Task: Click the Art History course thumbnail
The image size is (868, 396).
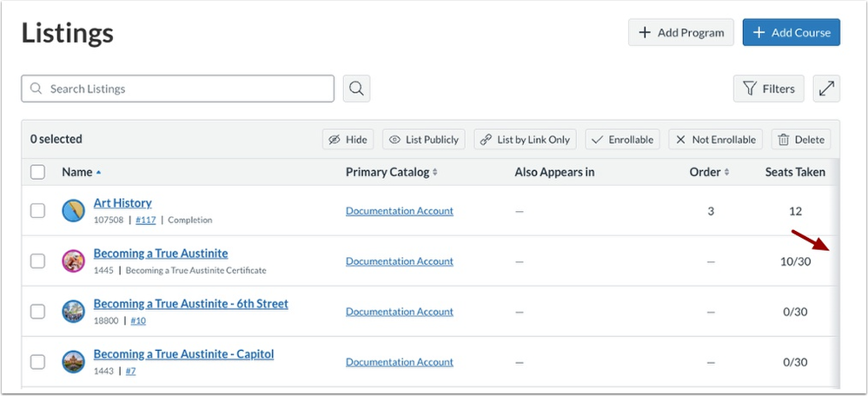Action: click(x=74, y=211)
